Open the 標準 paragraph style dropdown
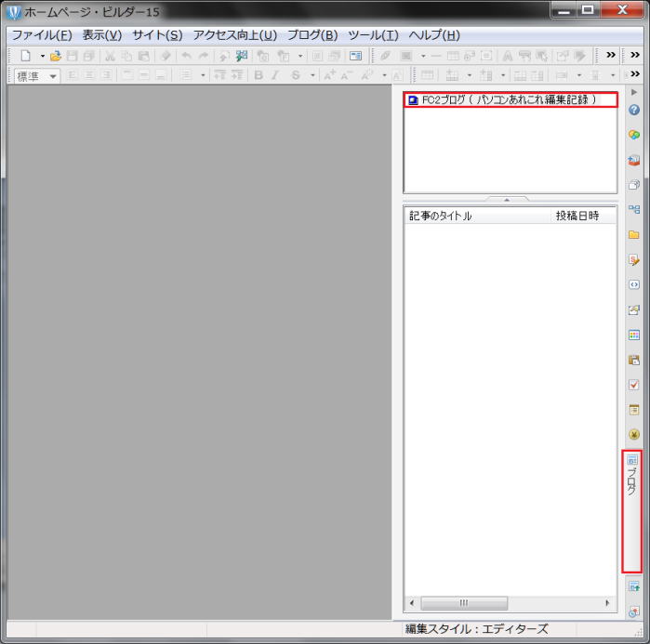The width and height of the screenshot is (650, 644). pos(37,76)
